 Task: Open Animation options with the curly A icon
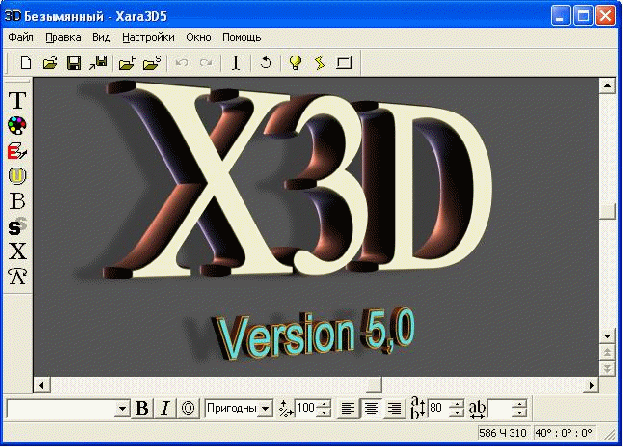(17, 277)
